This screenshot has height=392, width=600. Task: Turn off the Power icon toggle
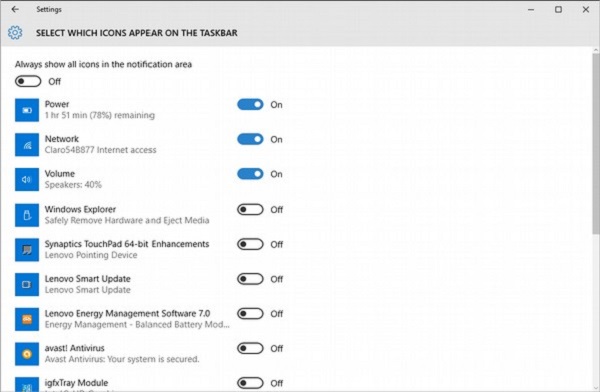(250, 105)
